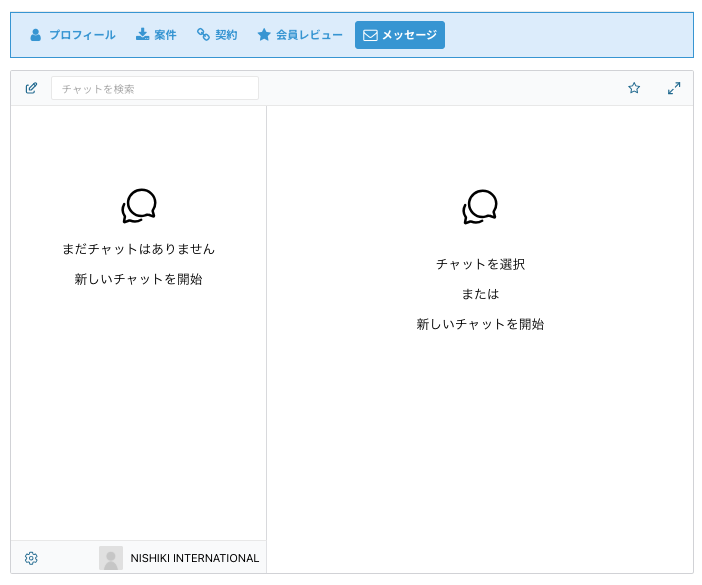Click the download icon beside 案件
Screen dimensions: 702x585
pos(142,35)
